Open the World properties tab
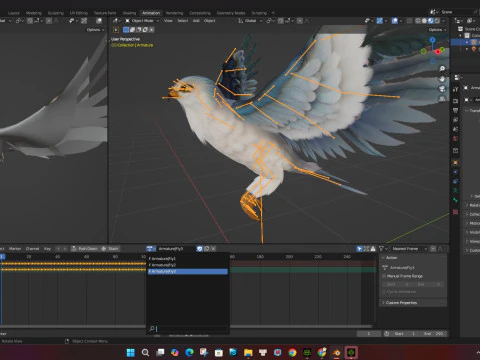Screen dimensions: 480x360 point(455,138)
